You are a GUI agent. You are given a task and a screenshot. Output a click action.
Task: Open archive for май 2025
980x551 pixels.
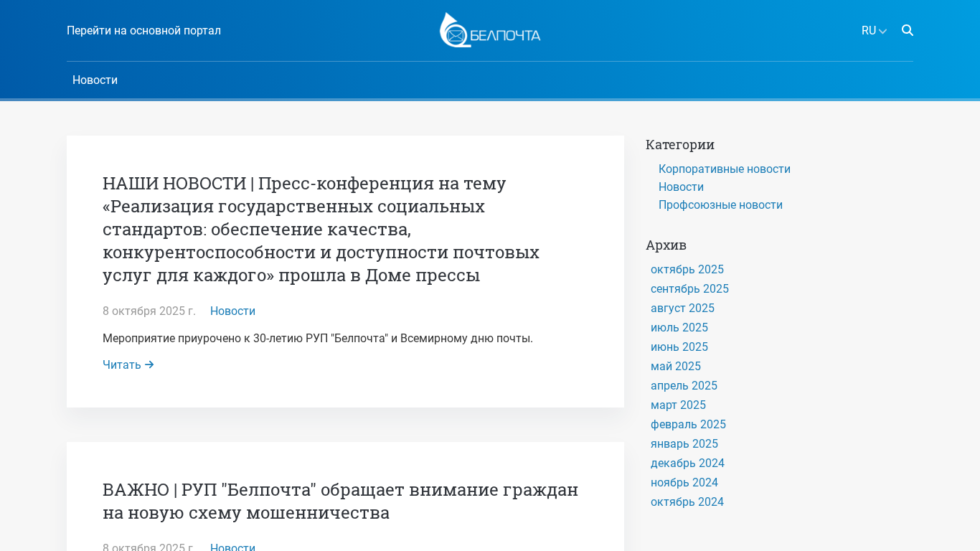[x=676, y=366]
